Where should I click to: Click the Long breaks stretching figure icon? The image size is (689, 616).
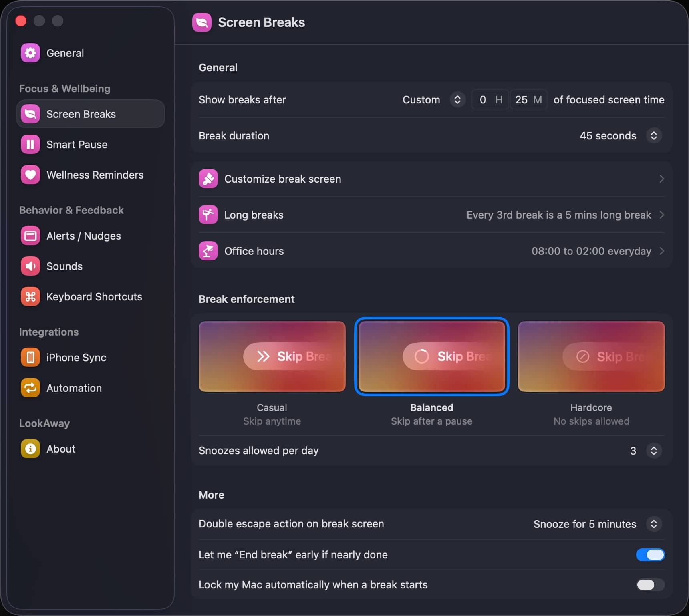tap(208, 215)
